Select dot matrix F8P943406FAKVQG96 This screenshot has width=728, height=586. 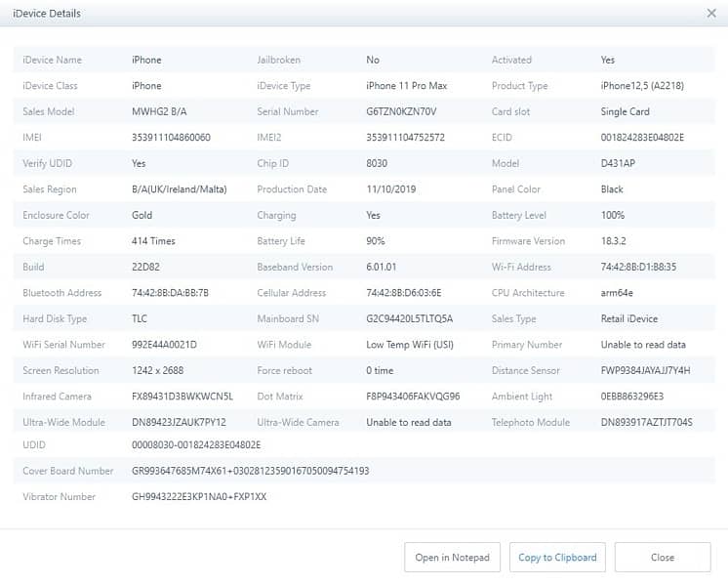pyautogui.click(x=413, y=397)
